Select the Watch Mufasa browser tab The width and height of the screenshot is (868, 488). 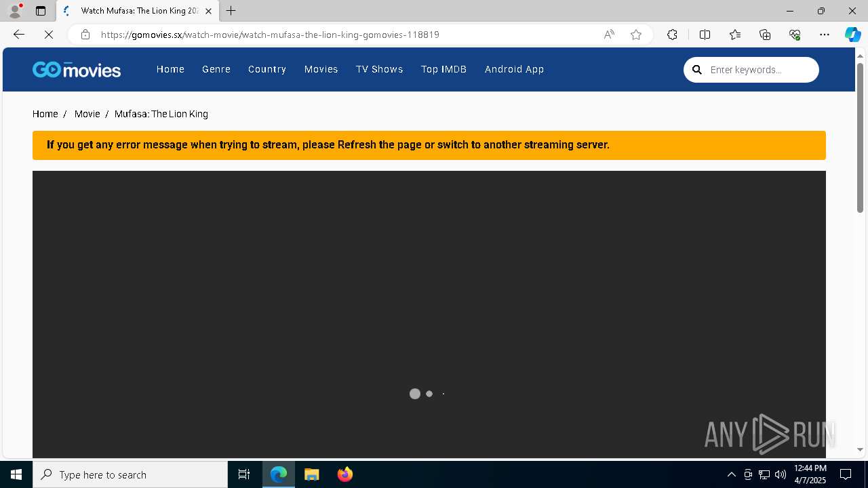[x=138, y=11]
